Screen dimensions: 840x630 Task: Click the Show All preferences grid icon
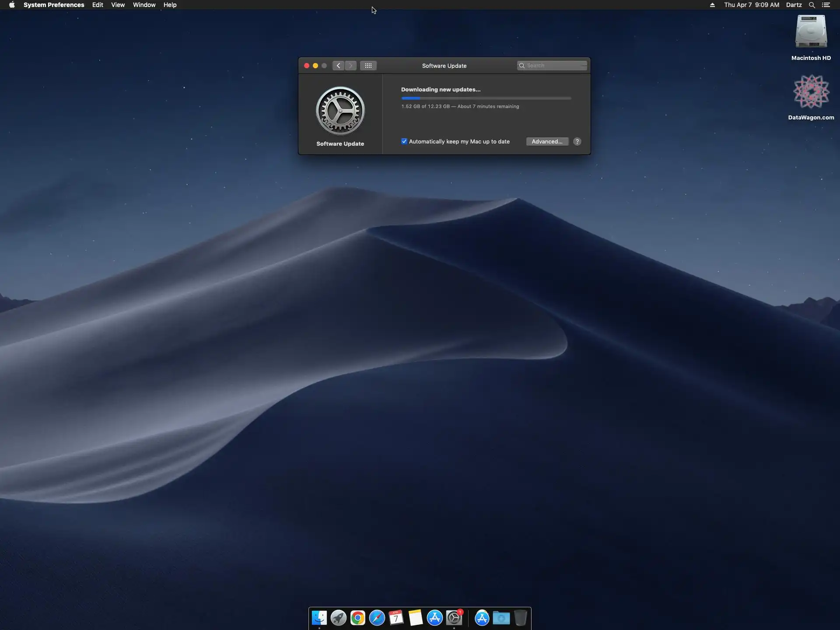368,66
